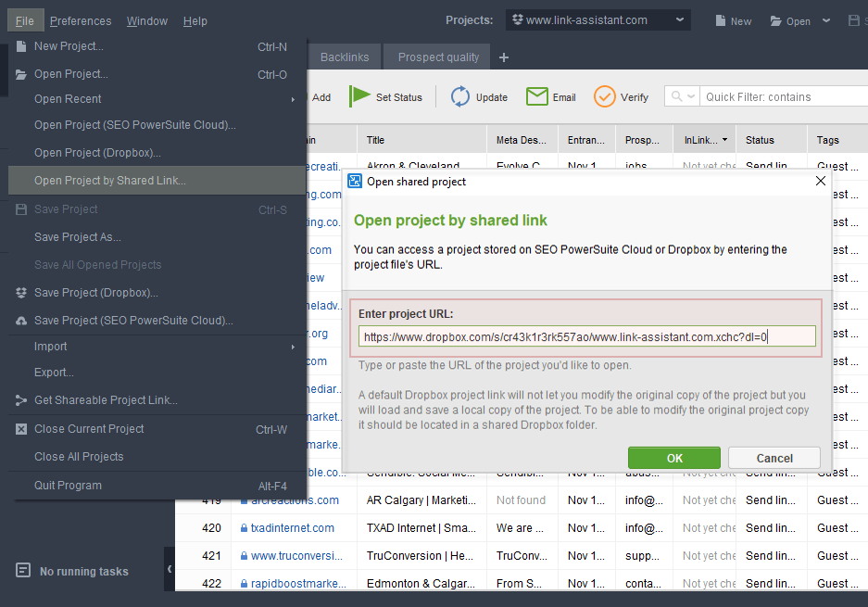
Task: Click the Open shared project dialog icon
Action: (x=354, y=181)
